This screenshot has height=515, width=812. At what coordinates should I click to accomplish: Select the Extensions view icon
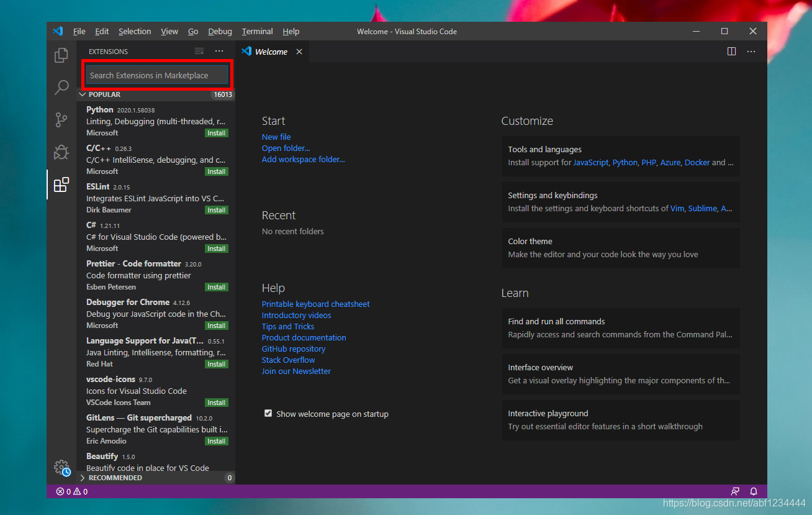[x=61, y=185]
